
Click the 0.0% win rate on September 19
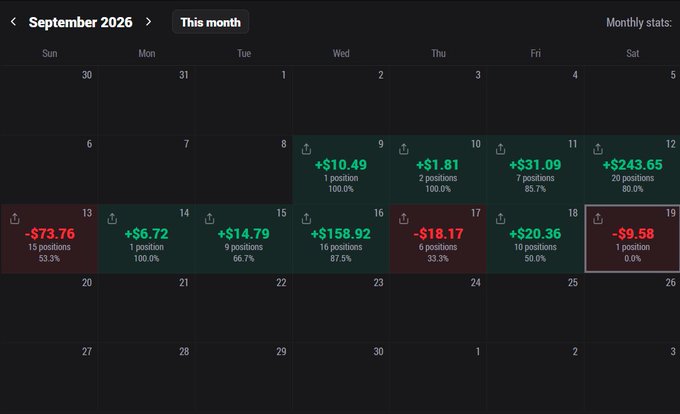633,258
